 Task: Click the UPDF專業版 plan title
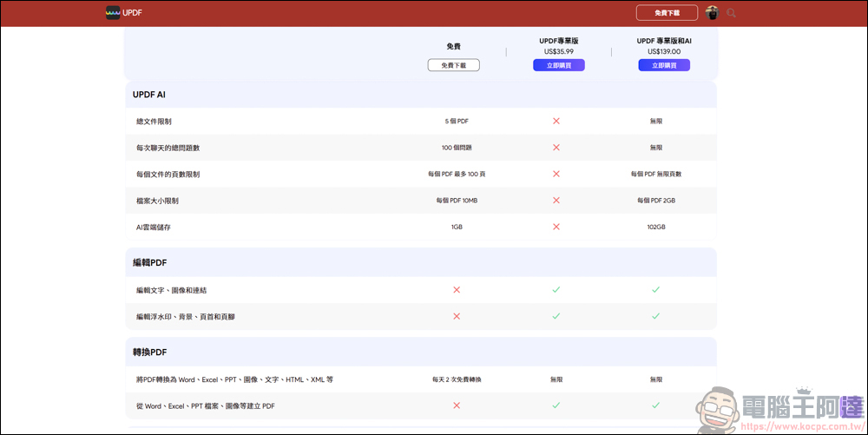click(x=558, y=41)
